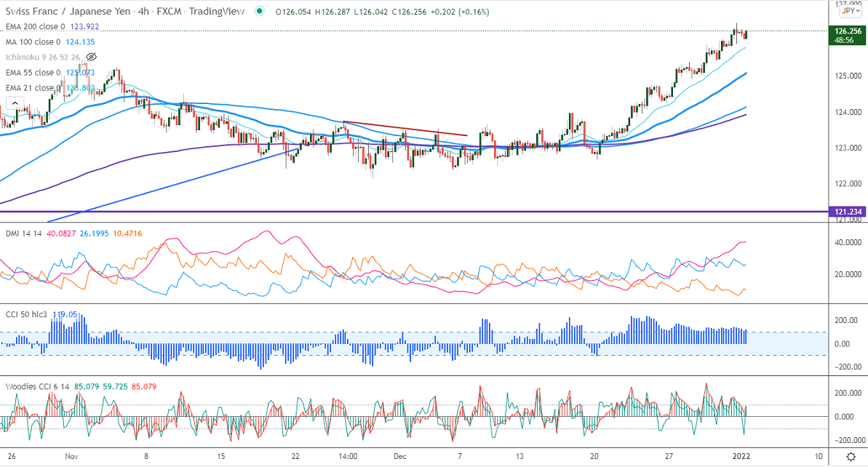Select the MA 100 close indicator legend

coord(33,42)
